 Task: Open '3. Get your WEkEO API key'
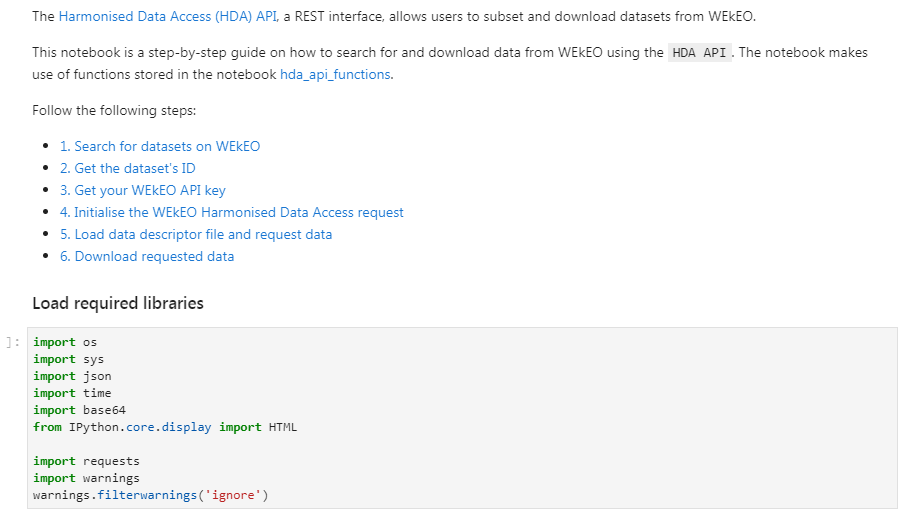tap(142, 190)
